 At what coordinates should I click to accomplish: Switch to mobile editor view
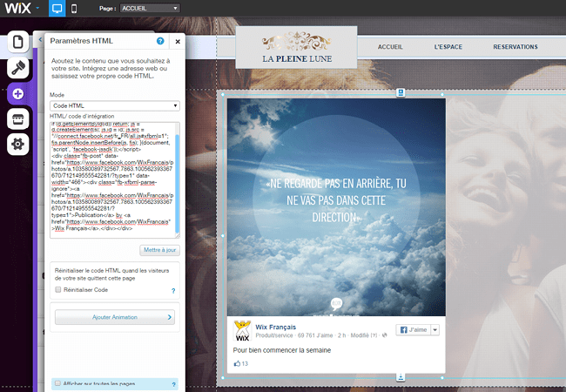(74, 9)
